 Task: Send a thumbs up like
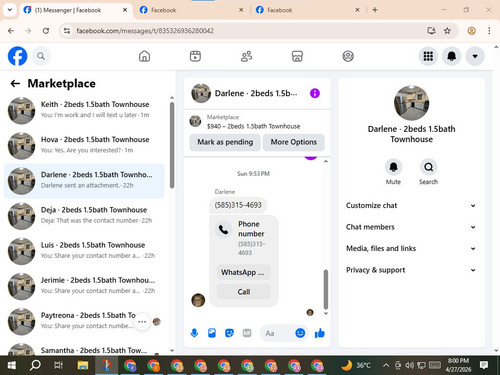click(x=320, y=333)
